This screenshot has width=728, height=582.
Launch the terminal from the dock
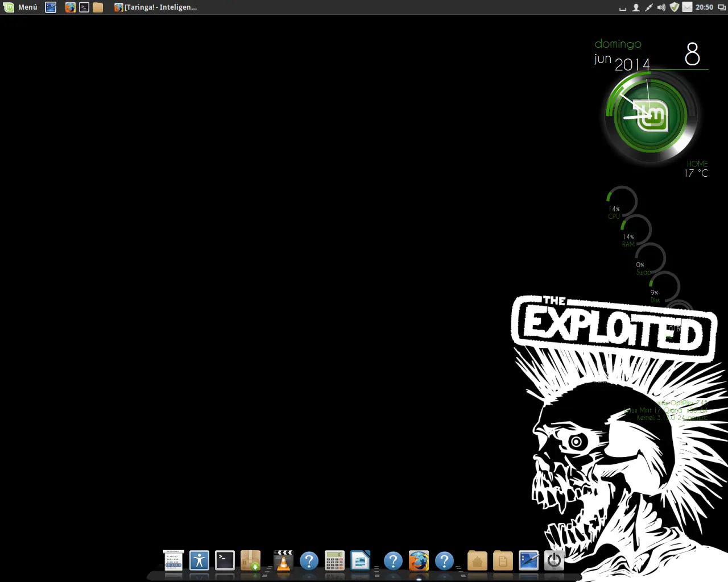[x=224, y=562]
